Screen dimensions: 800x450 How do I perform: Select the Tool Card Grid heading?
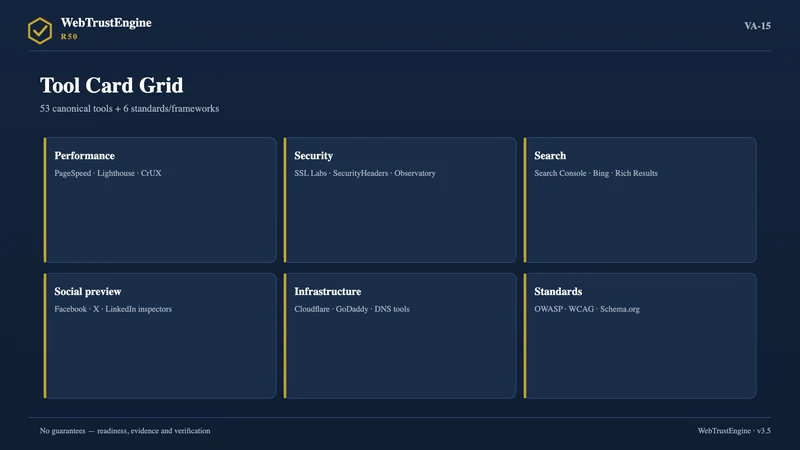(x=112, y=85)
